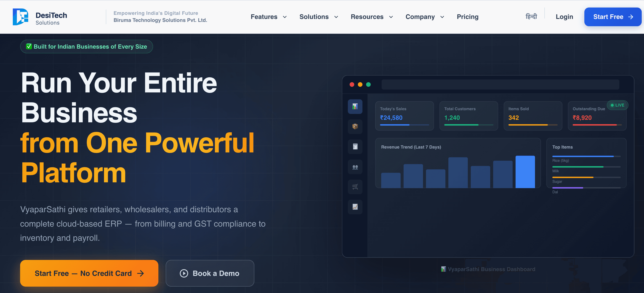This screenshot has width=644, height=293.
Task: Go to the Pricing page
Action: click(468, 17)
